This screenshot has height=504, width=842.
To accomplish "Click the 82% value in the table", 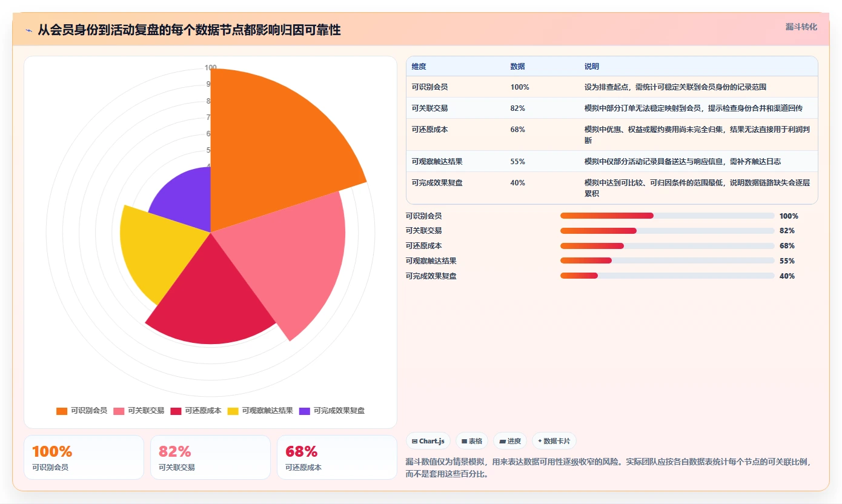I will 518,108.
